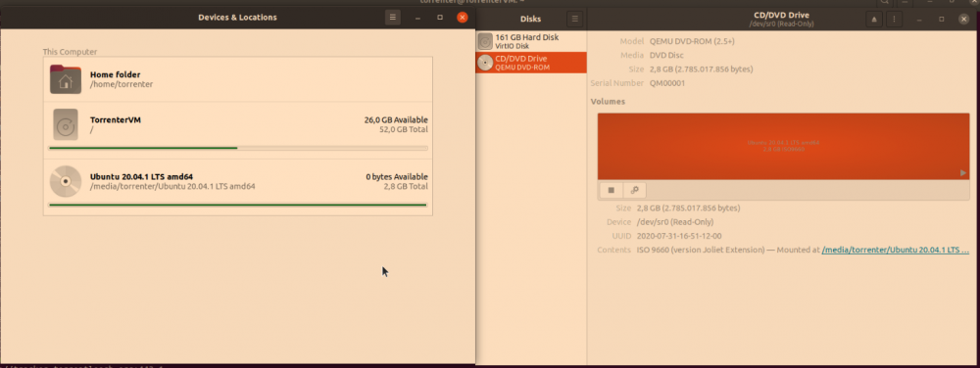Click the This Computer heading
The height and width of the screenshot is (368, 980).
[70, 52]
